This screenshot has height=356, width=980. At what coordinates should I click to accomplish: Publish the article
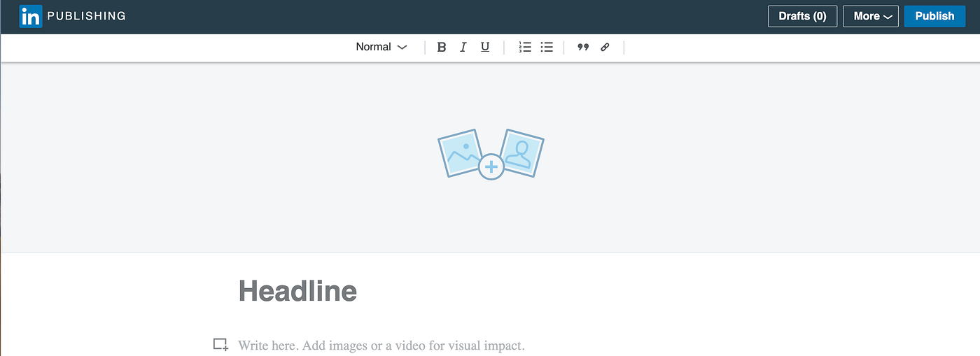934,16
